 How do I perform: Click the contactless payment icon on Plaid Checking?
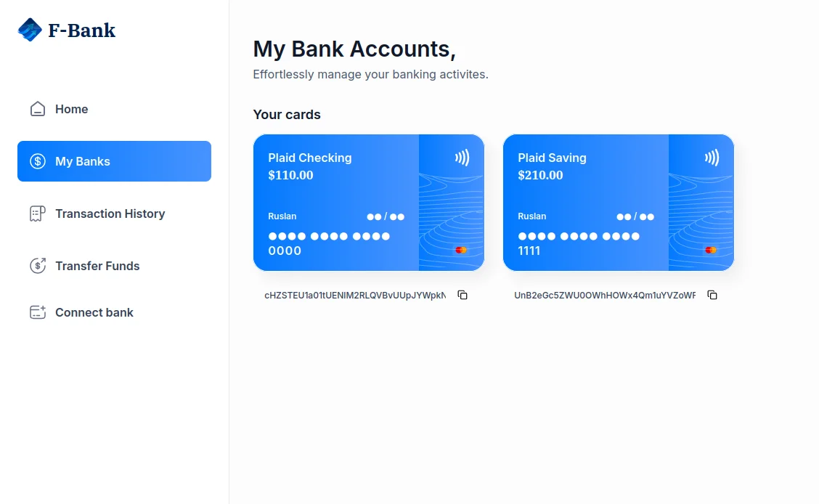[x=463, y=155]
